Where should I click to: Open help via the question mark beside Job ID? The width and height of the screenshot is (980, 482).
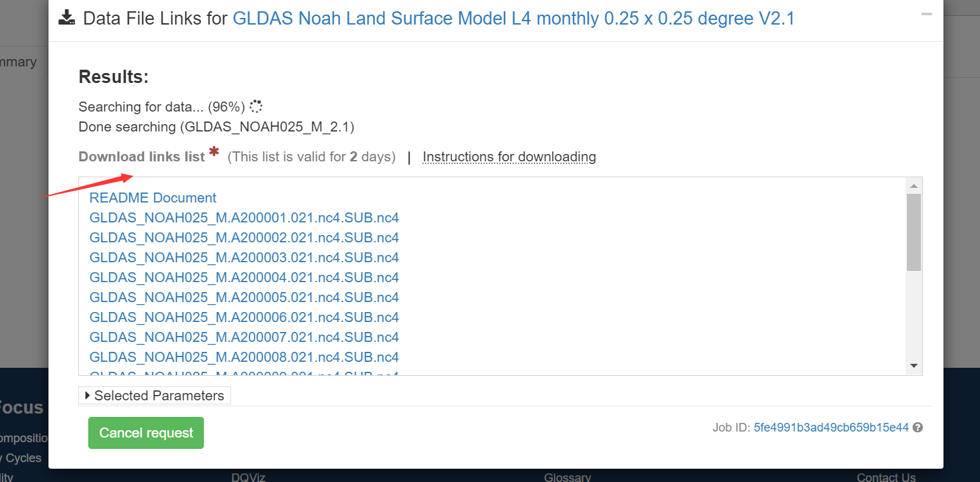click(x=918, y=428)
